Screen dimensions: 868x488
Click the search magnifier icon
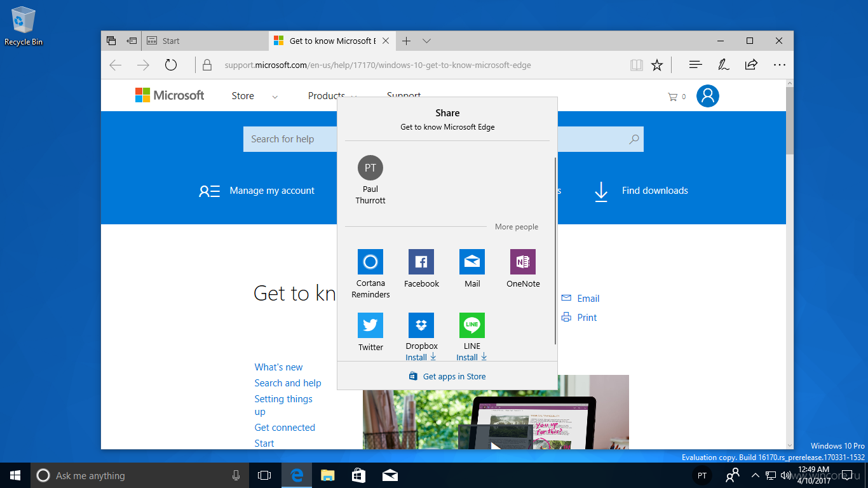click(634, 139)
